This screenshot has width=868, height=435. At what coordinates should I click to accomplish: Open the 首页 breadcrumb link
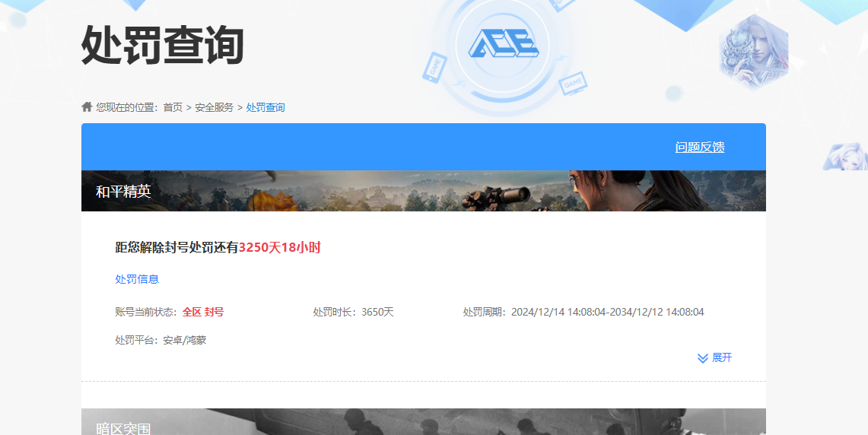tap(173, 108)
